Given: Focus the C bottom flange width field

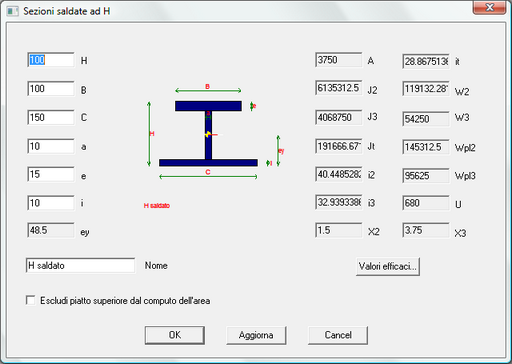Looking at the screenshot, I should pyautogui.click(x=51, y=117).
